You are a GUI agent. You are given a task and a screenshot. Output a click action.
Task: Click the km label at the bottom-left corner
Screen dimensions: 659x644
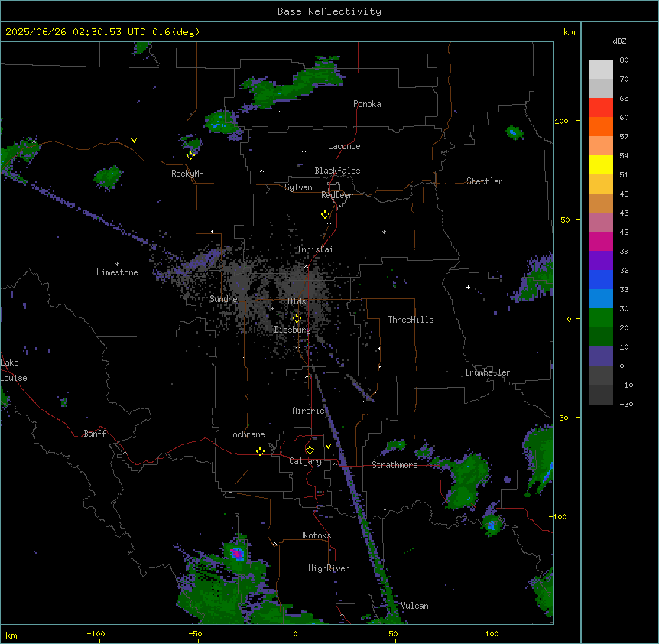point(11,635)
